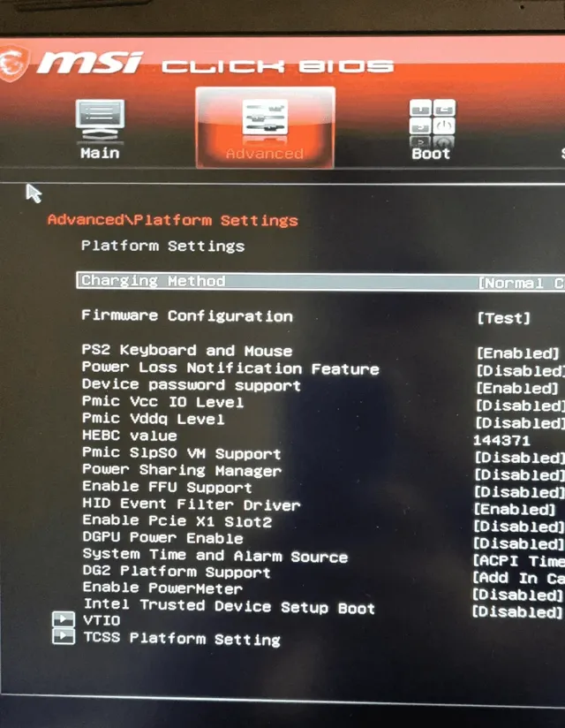Select the Pmic Vddq Level label
The height and width of the screenshot is (728, 565).
click(153, 419)
